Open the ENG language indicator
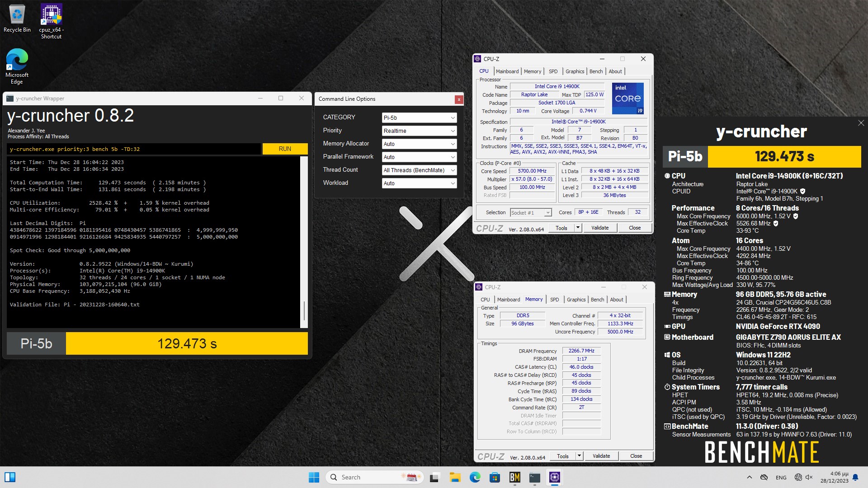Viewport: 868px width, 488px height. (x=781, y=478)
